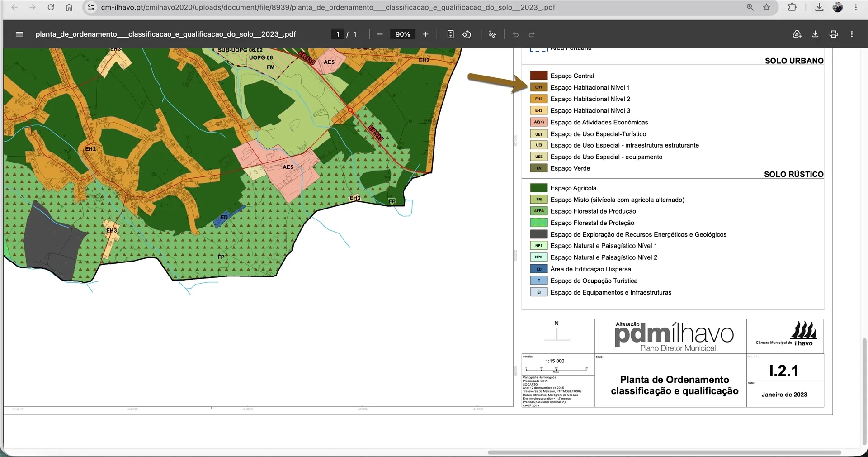Screen dimensions: 868x457
Task: Click the vertical scrollbar thumb
Action: (864, 391)
